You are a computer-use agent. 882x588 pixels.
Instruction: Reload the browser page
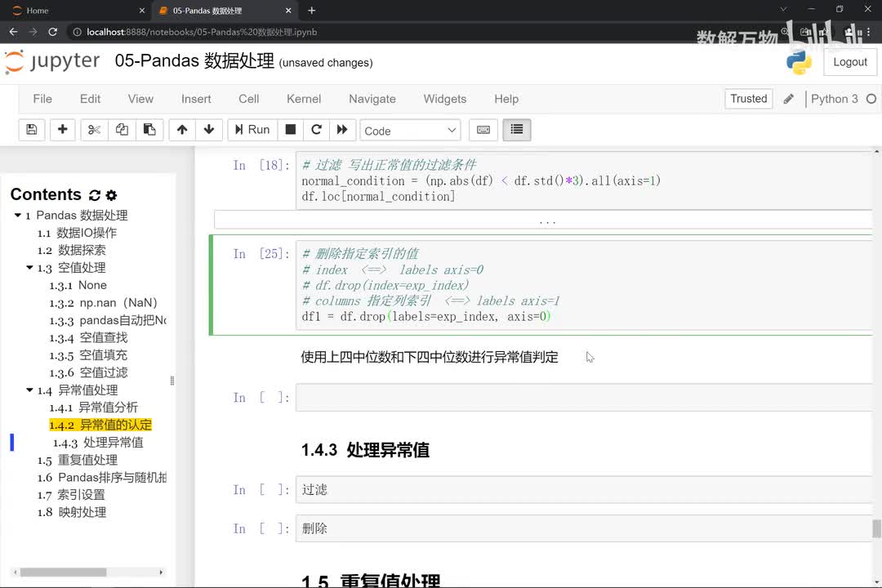pos(53,32)
